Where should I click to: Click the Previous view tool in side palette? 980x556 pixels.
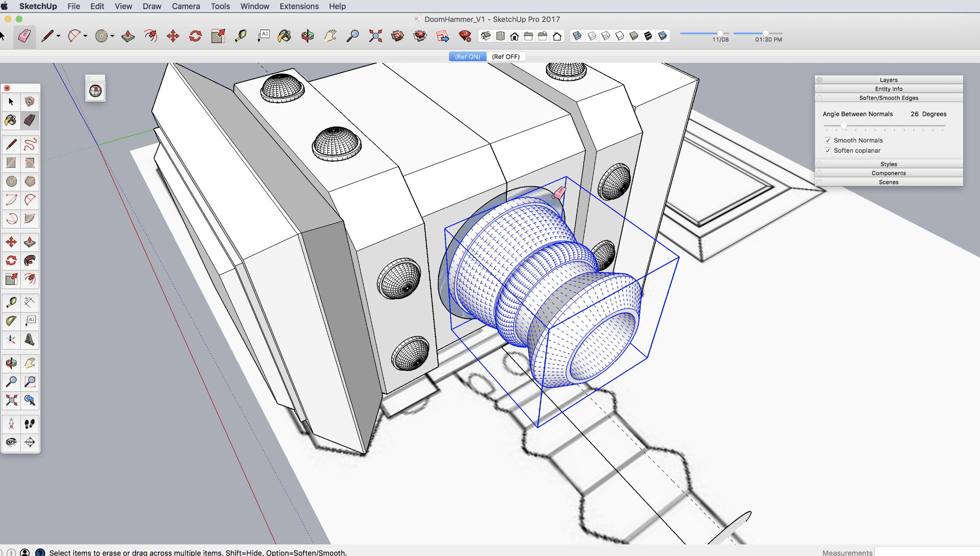pos(30,400)
